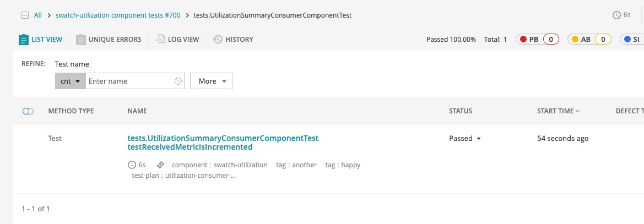Screen dimensions: 644x224
Task: Open the Passed status dropdown
Action: click(465, 139)
